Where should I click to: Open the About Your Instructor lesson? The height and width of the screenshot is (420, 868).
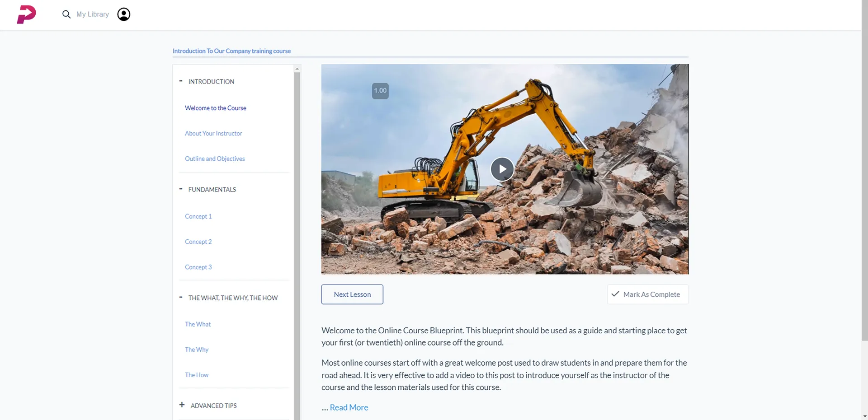coord(213,133)
